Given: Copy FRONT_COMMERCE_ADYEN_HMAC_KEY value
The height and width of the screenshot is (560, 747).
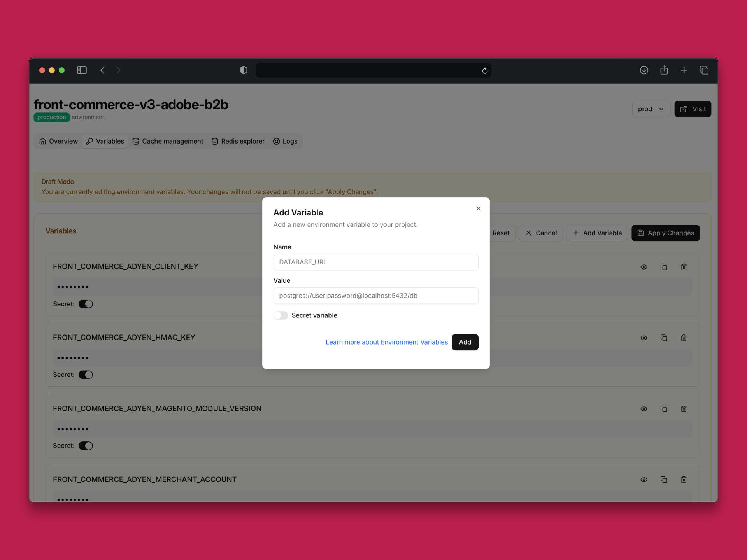Looking at the screenshot, I should [664, 338].
